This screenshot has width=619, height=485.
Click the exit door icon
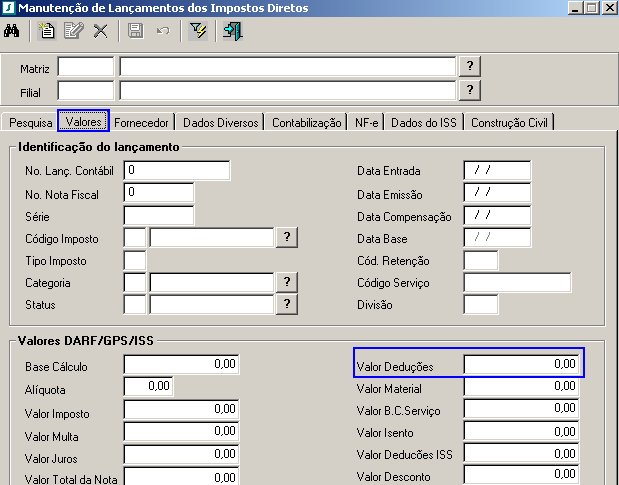232,31
